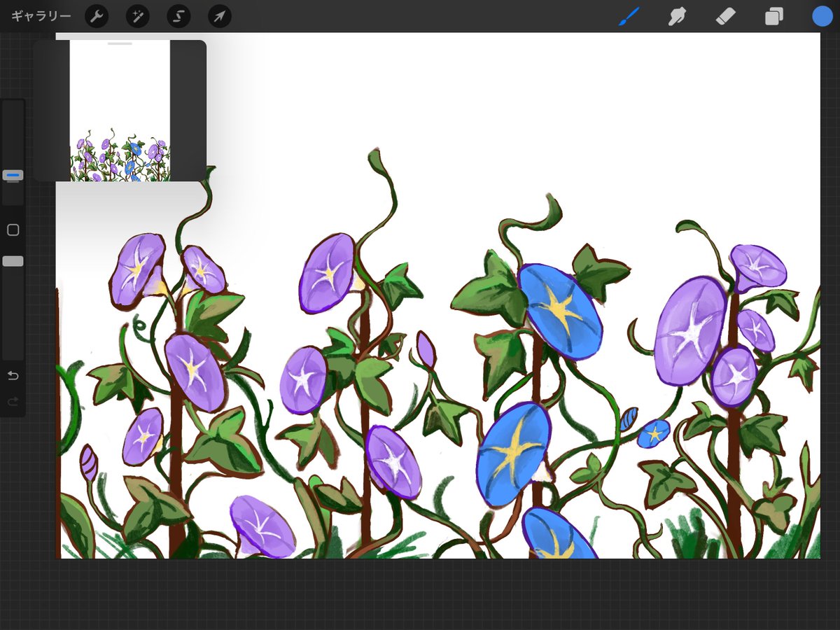Adjust the brush size slider
Screen dimensions: 840x630
[12, 175]
